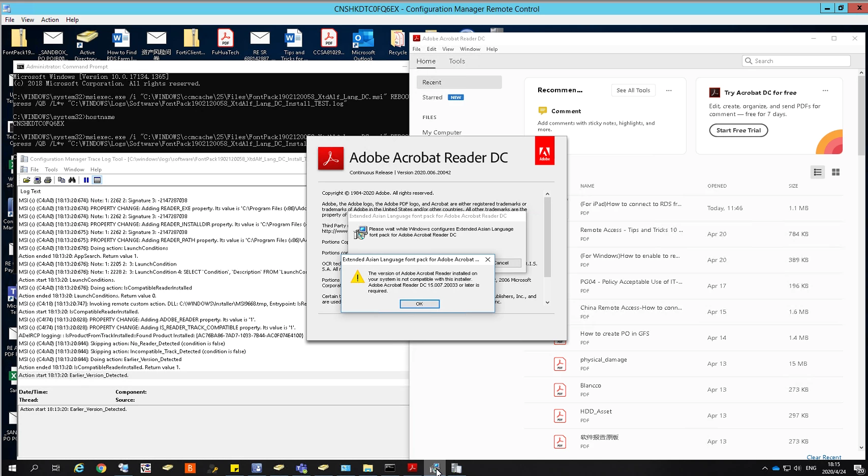Open VNC viewer from taskbar
Screen dimensions: 868x476
point(146,468)
